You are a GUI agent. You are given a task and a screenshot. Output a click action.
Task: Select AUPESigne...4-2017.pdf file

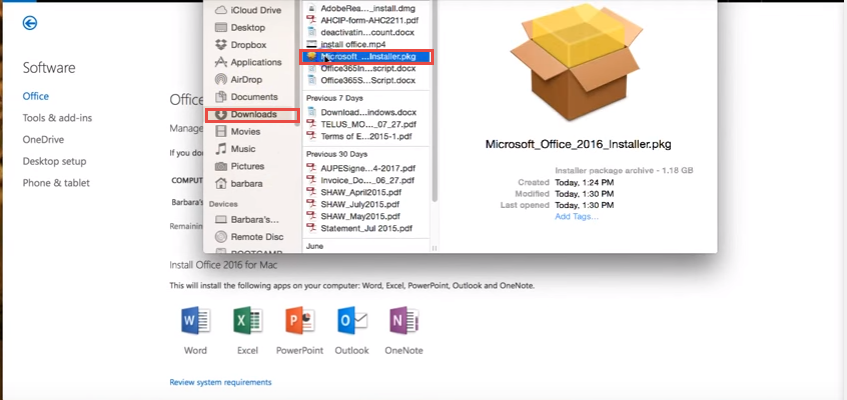click(x=361, y=168)
